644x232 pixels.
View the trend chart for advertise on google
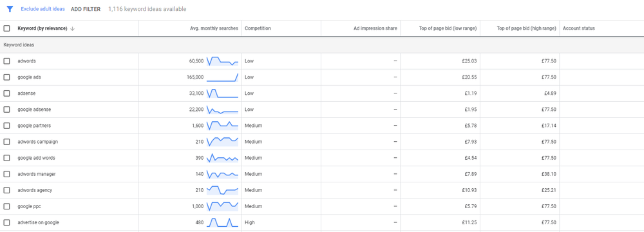pyautogui.click(x=222, y=222)
